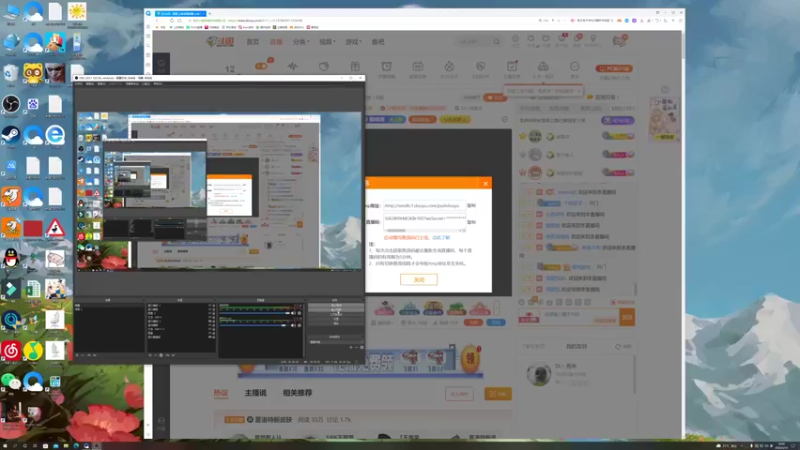Image resolution: width=800 pixels, height=450 pixels.
Task: Expand the dropdown arrow under streamer toolbar
Action: pyautogui.click(x=579, y=91)
